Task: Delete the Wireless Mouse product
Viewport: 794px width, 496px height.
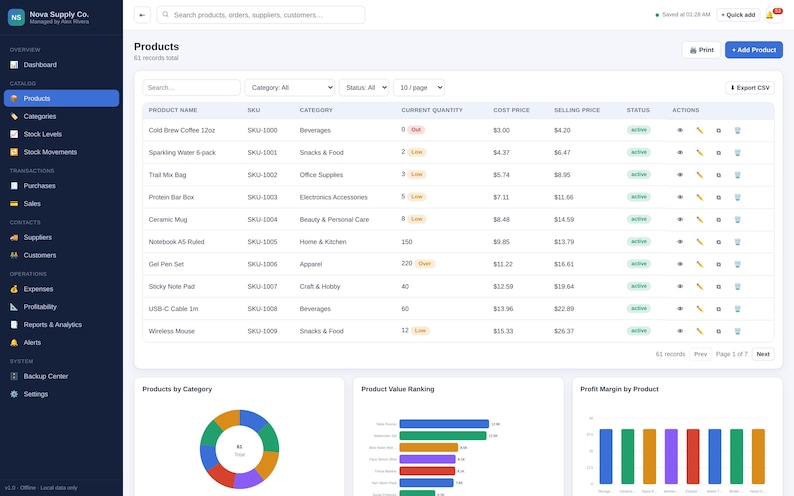Action: [737, 331]
